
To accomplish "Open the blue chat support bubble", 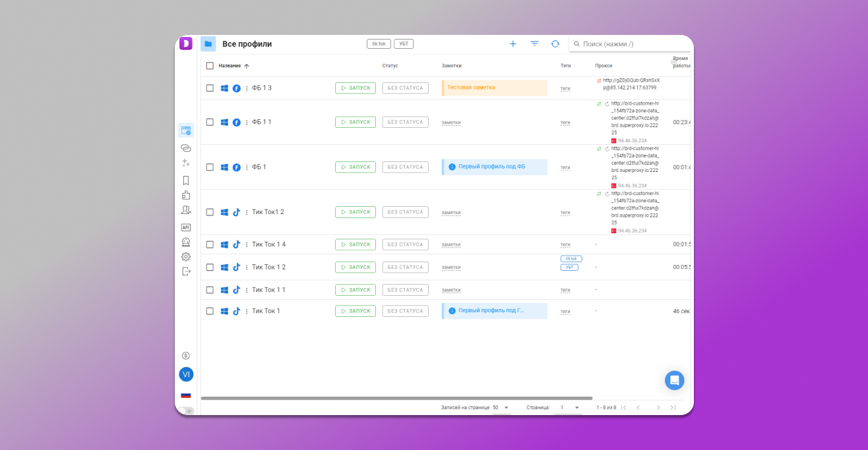I will (674, 380).
